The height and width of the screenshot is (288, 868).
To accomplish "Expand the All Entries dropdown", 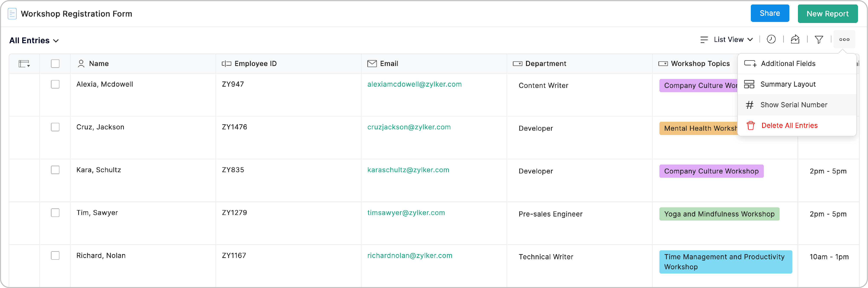I will (34, 41).
